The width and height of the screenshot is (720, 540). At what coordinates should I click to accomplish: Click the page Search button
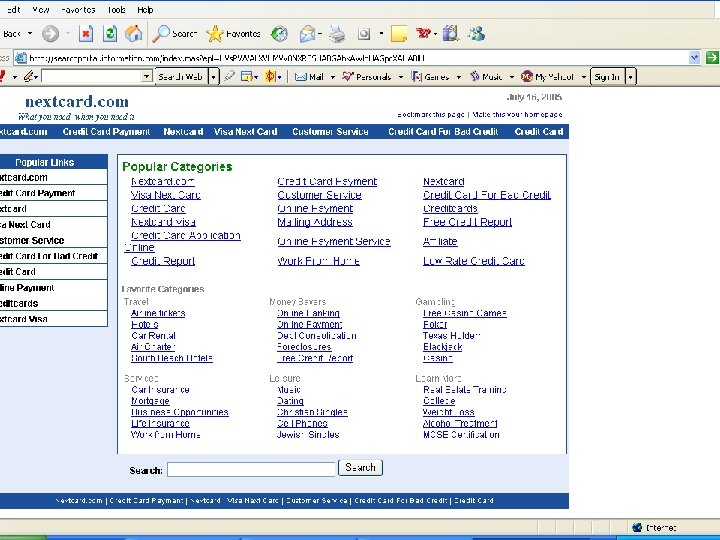pyautogui.click(x=360, y=467)
